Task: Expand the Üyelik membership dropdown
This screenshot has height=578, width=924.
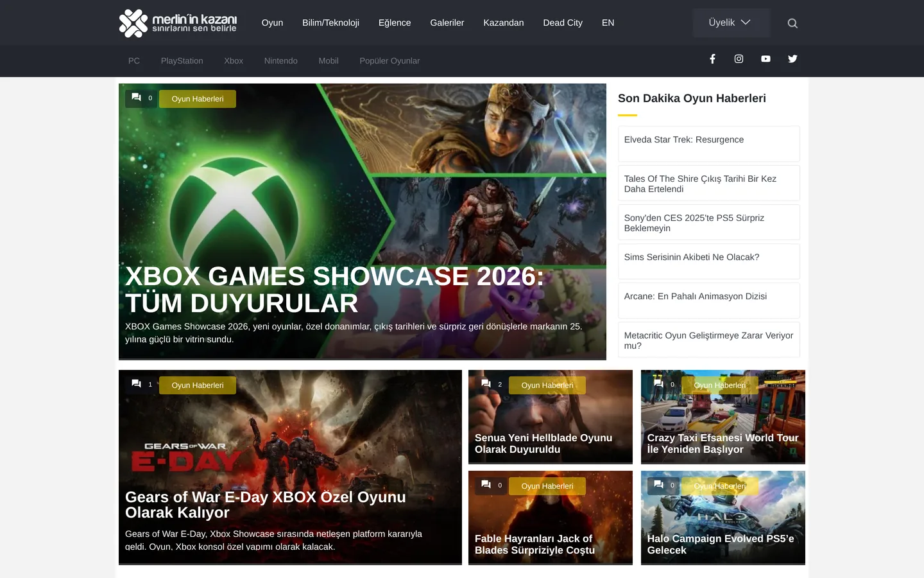Action: pyautogui.click(x=732, y=23)
